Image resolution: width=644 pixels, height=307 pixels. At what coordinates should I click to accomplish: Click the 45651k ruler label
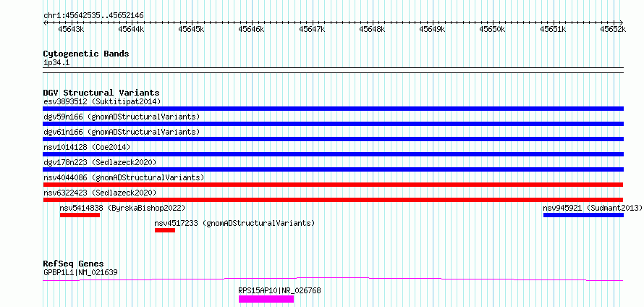tap(552, 29)
